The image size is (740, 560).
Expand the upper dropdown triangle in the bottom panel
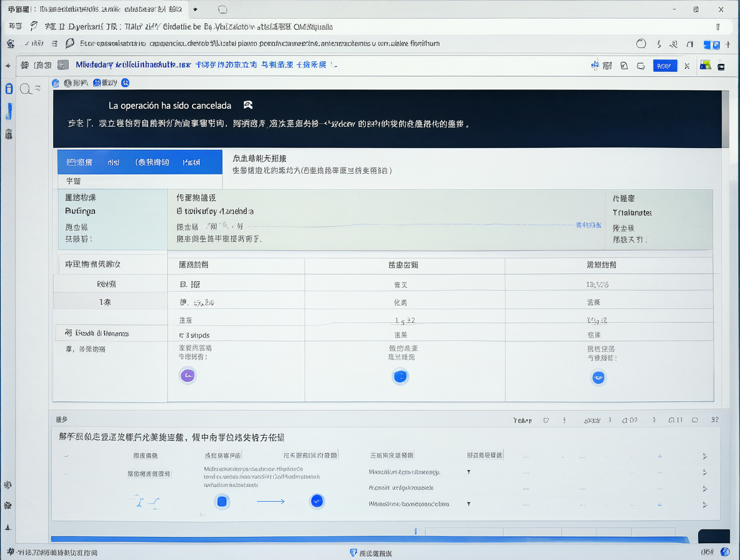click(x=469, y=472)
